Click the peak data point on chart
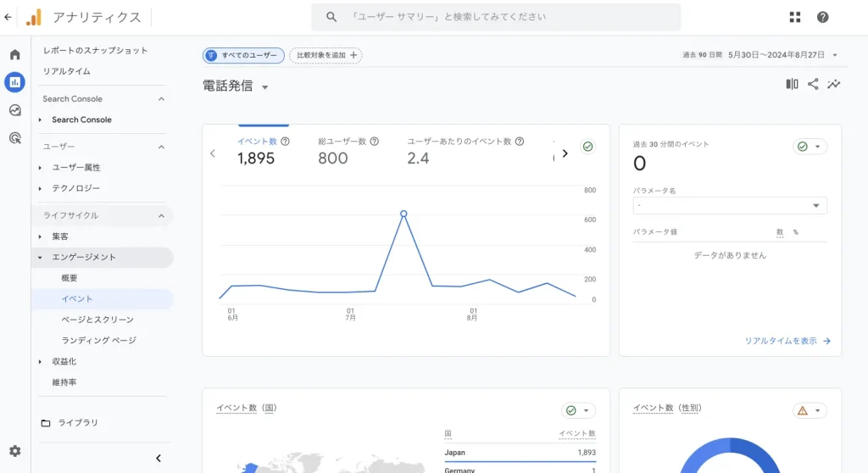The width and height of the screenshot is (868, 473). click(403, 214)
